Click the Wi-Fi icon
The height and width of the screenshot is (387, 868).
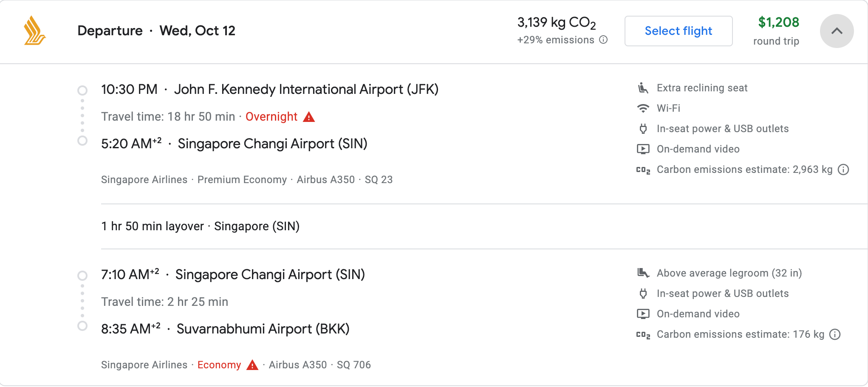coord(643,108)
